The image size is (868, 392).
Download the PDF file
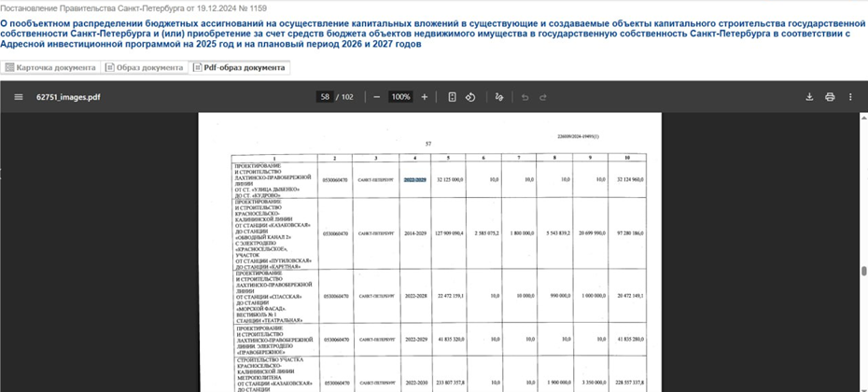(809, 97)
